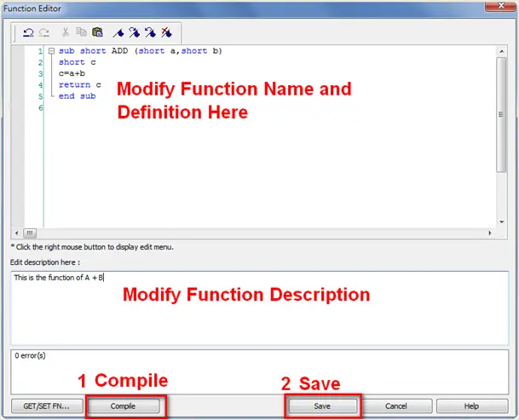Click the Compile button
The image size is (519, 420).
point(123,406)
